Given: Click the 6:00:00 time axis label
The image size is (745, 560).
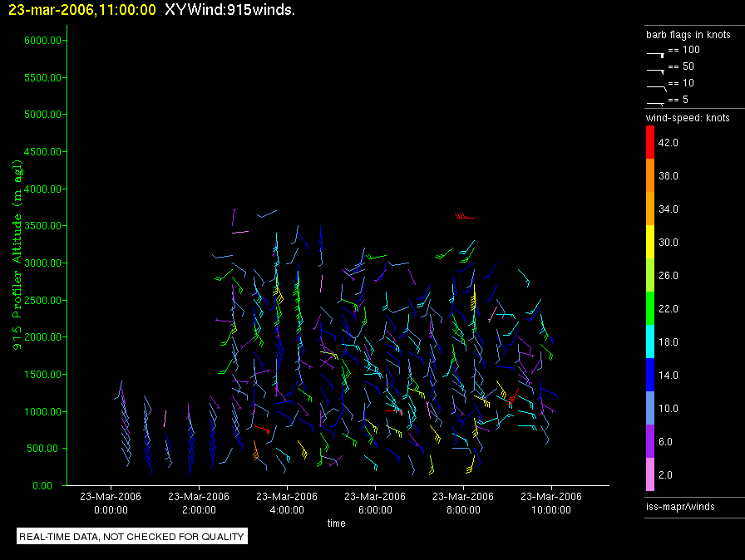Looking at the screenshot, I should pyautogui.click(x=375, y=509).
